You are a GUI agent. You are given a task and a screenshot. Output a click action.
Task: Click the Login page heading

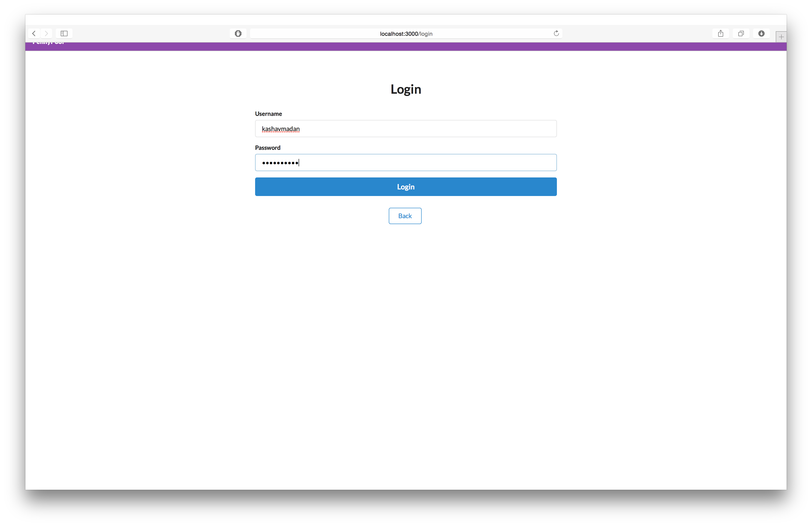click(x=406, y=89)
